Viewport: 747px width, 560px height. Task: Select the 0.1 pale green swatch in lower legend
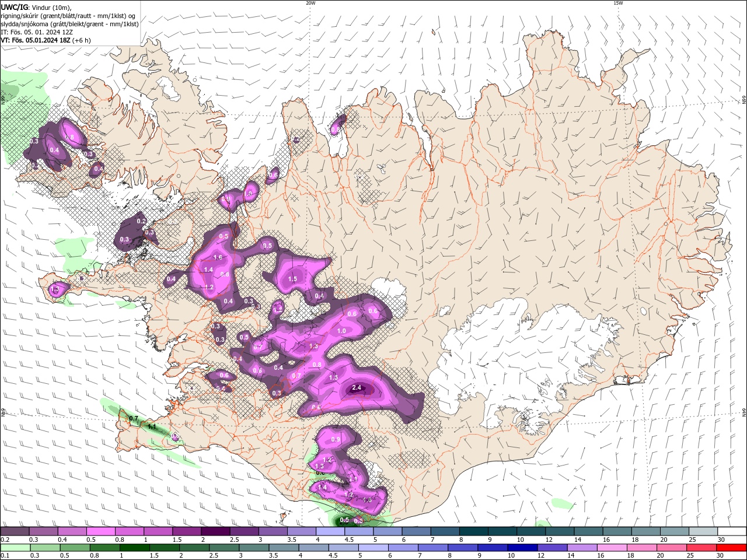click(x=15, y=548)
